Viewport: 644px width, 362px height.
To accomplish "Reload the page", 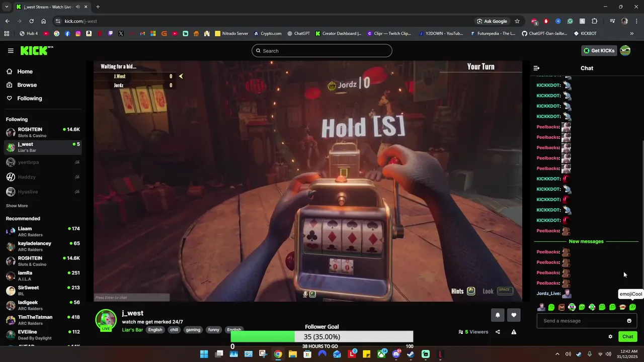I will coord(31,21).
